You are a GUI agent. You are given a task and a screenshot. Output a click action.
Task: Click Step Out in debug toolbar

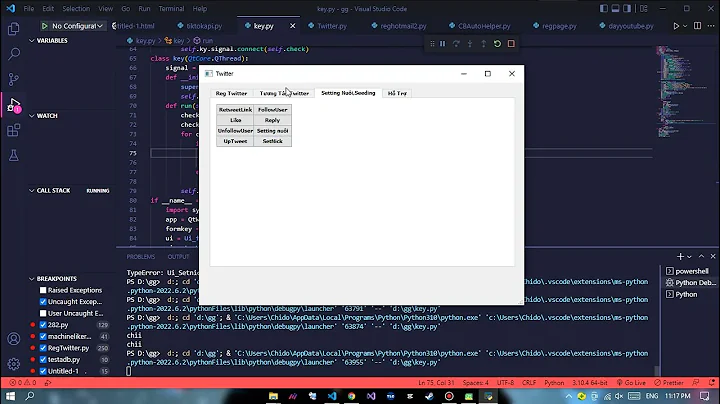[484, 44]
